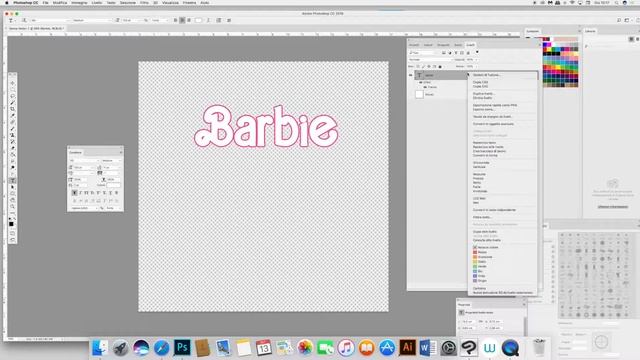Click the center text icon in options bar
The image size is (640, 360).
(182, 20)
